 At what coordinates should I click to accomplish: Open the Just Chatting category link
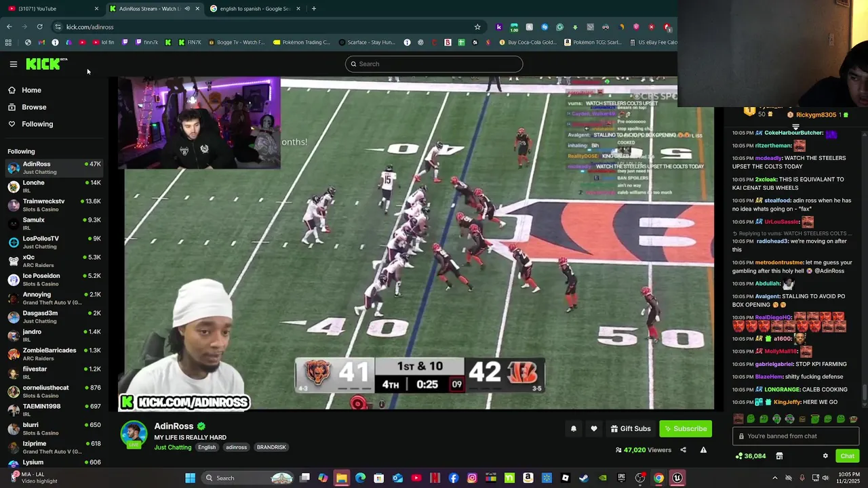pyautogui.click(x=173, y=447)
